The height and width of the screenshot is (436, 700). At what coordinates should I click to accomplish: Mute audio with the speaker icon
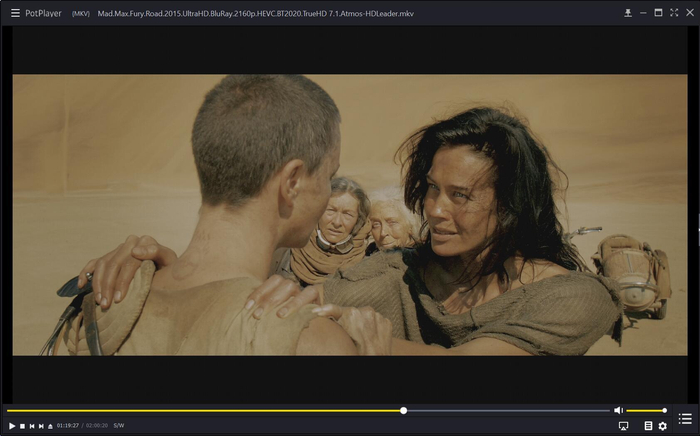point(618,410)
